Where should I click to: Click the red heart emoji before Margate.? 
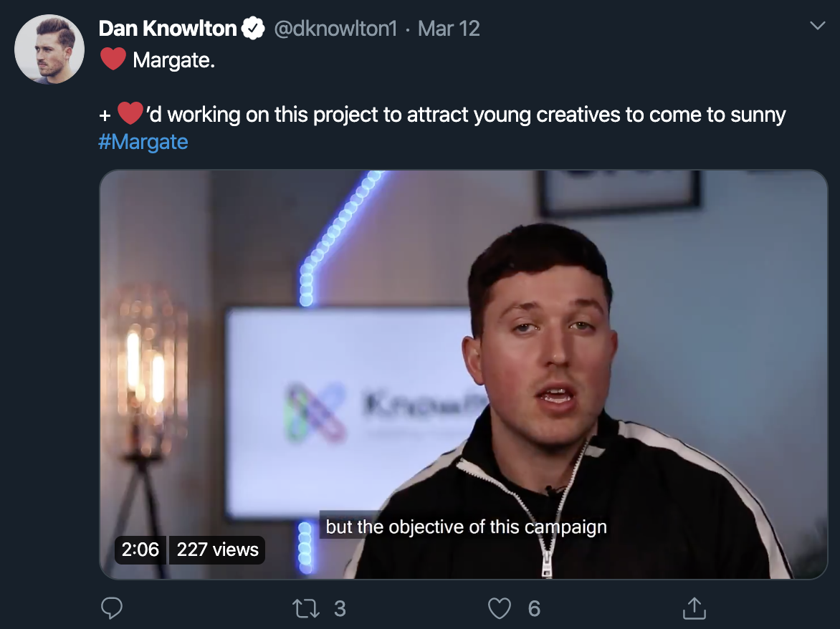(x=113, y=59)
